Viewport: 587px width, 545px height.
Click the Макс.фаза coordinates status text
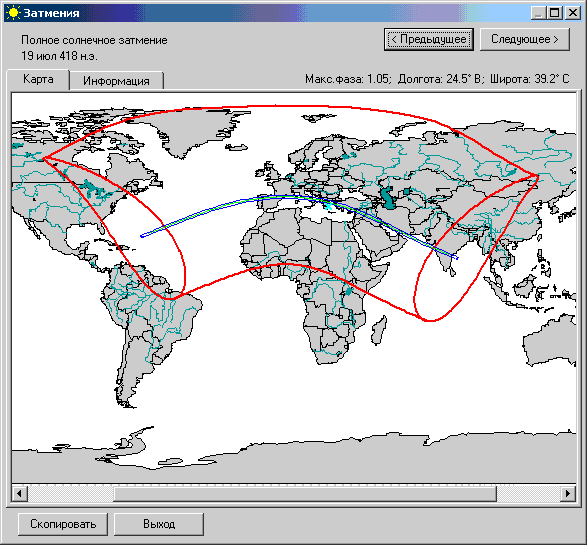(437, 79)
